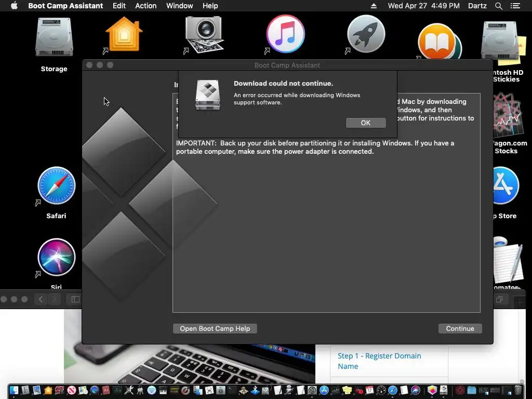Screen dimensions: 532x399
Task: Open Bluetooth File Exchange from the Dock
Action: coord(255,390)
